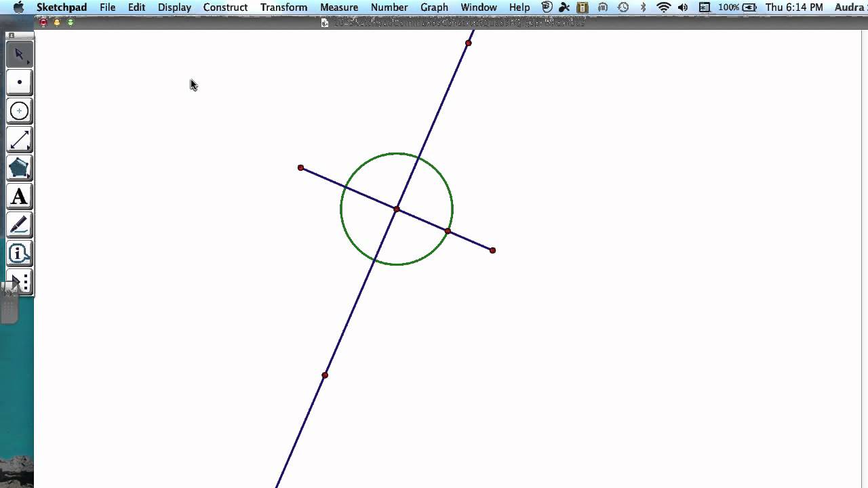
Task: Open the Transform menu
Action: tap(283, 7)
